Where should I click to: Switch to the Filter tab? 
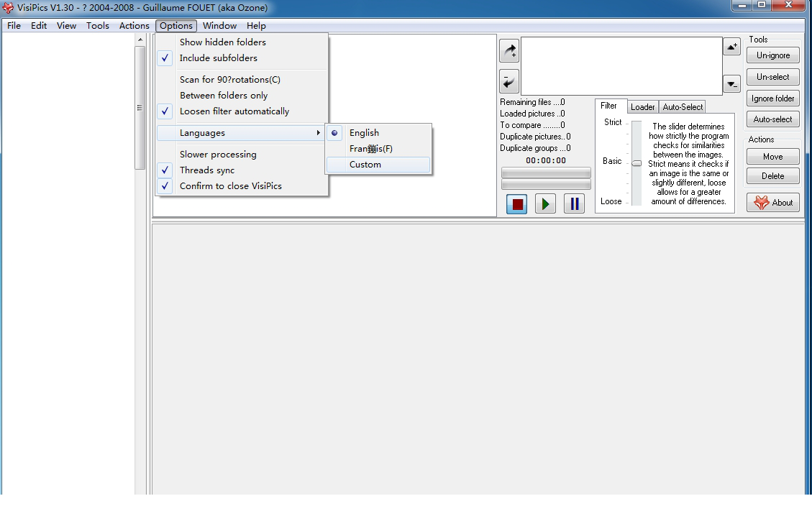click(x=609, y=106)
